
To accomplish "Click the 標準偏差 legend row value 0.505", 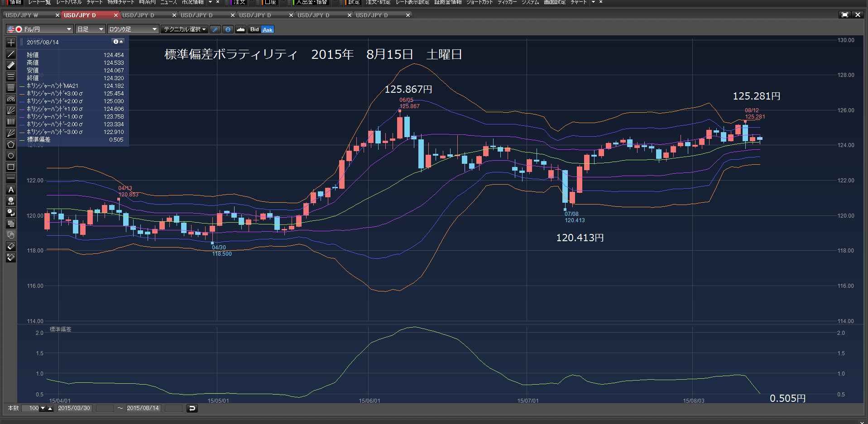I will coord(116,140).
